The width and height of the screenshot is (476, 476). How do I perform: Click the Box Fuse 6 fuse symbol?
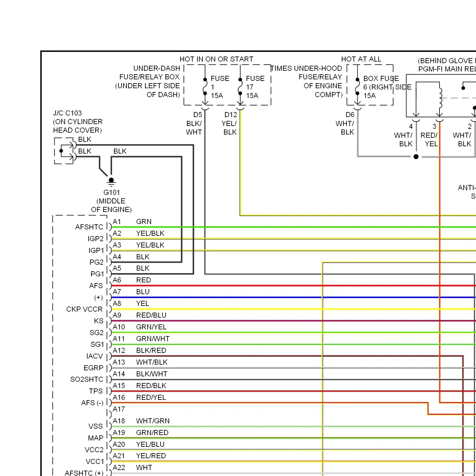[358, 86]
